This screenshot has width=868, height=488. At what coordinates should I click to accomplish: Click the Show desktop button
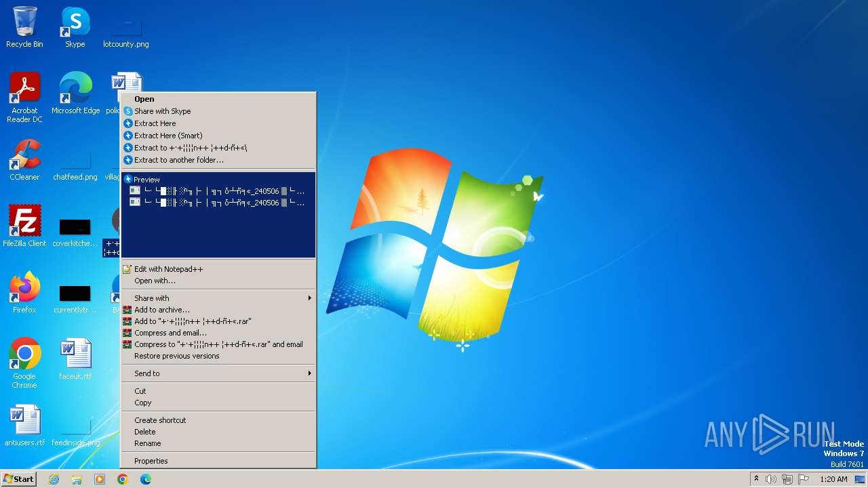[x=860, y=479]
